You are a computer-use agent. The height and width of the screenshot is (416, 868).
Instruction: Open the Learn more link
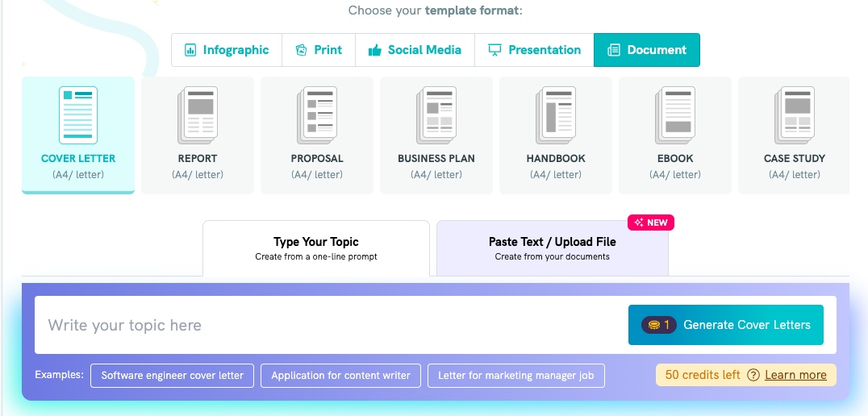tap(795, 375)
